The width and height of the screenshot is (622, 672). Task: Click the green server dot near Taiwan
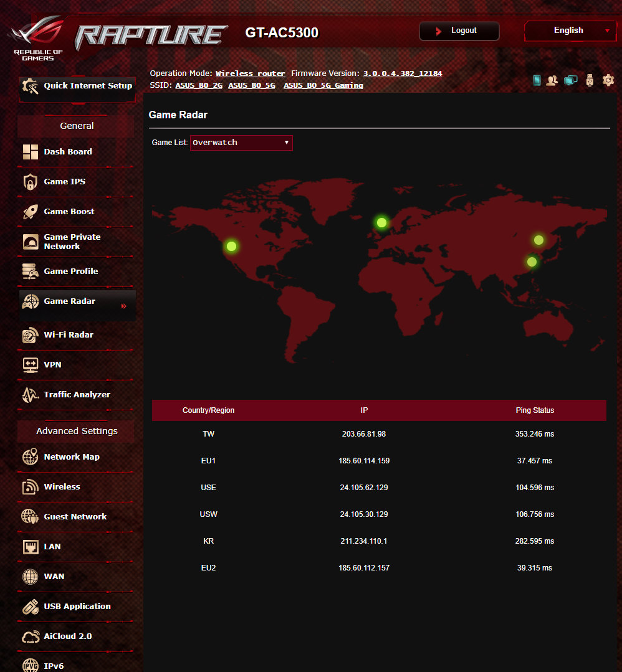(532, 262)
